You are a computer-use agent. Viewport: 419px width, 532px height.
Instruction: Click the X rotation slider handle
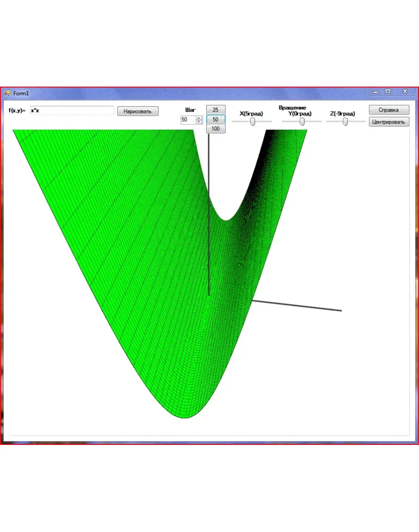coord(252,122)
